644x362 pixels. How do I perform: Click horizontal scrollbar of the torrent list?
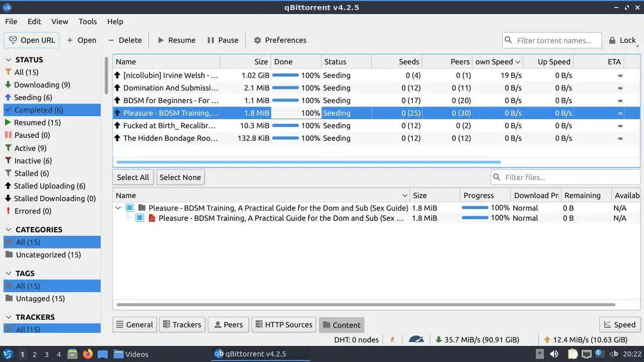[x=308, y=162]
